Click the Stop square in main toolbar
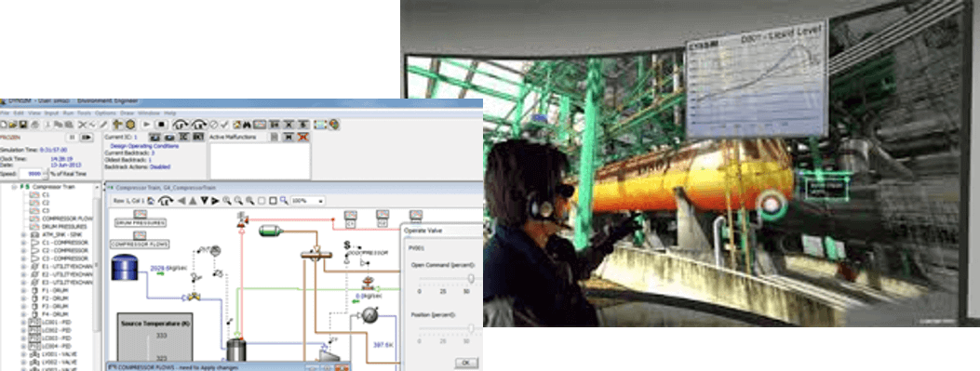This screenshot has height=371, width=980. tap(161, 125)
